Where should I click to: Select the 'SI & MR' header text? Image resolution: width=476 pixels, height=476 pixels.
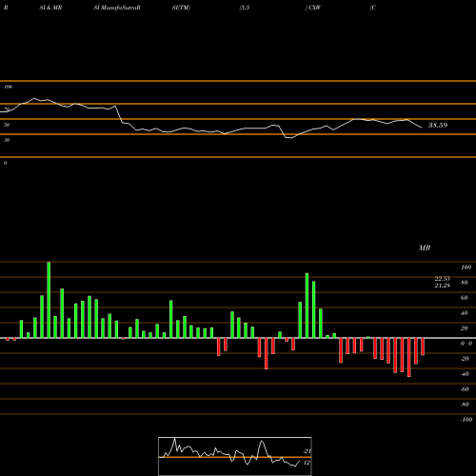click(x=50, y=8)
